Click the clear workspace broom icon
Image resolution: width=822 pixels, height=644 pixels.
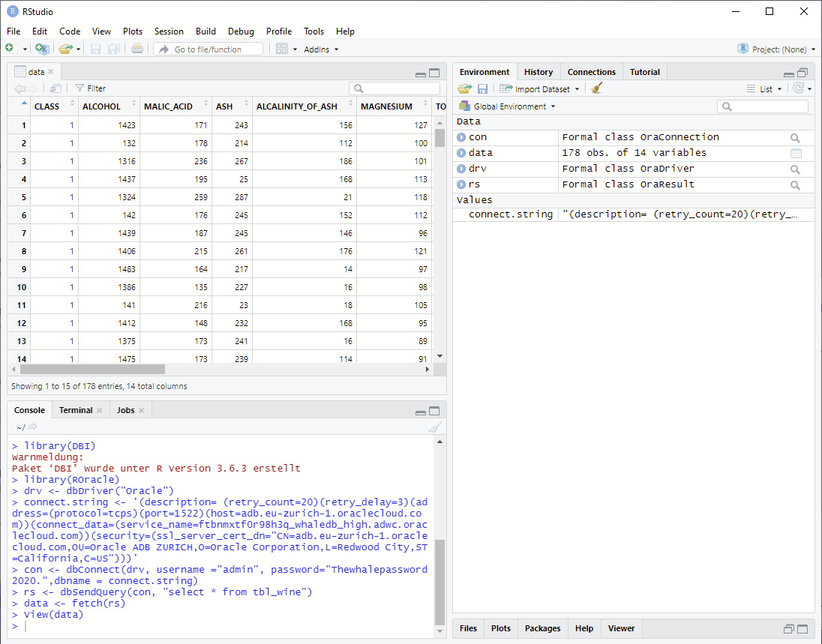(x=597, y=88)
